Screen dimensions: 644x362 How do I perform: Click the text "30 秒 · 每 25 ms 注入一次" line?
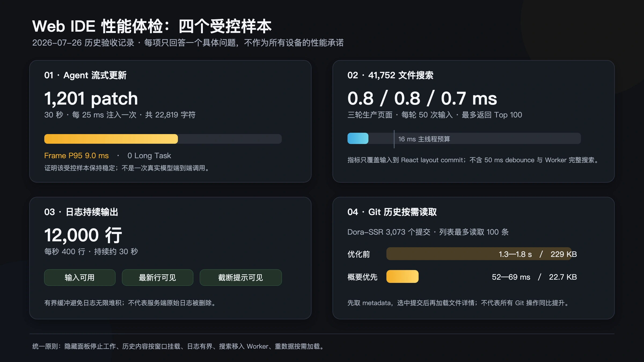pyautogui.click(x=120, y=115)
